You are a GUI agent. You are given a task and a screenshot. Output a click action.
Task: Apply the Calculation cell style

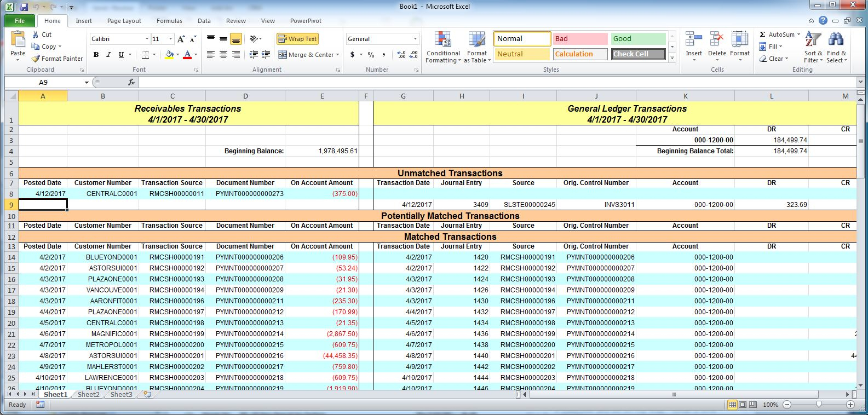click(580, 54)
